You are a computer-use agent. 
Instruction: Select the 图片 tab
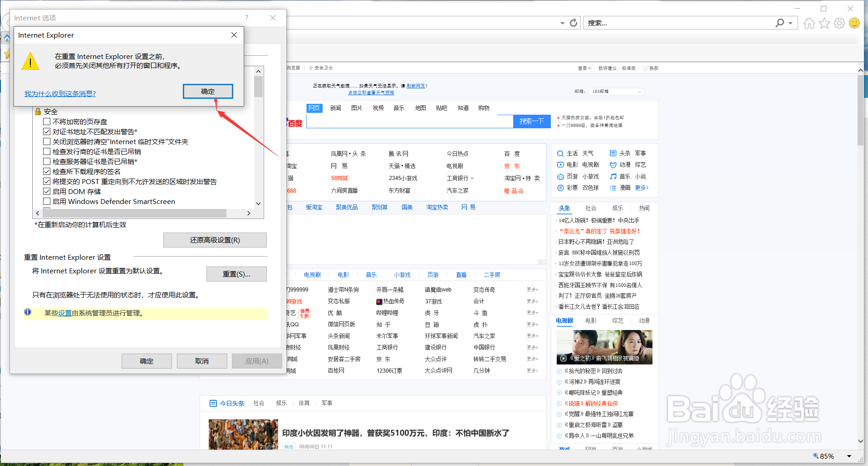click(357, 108)
